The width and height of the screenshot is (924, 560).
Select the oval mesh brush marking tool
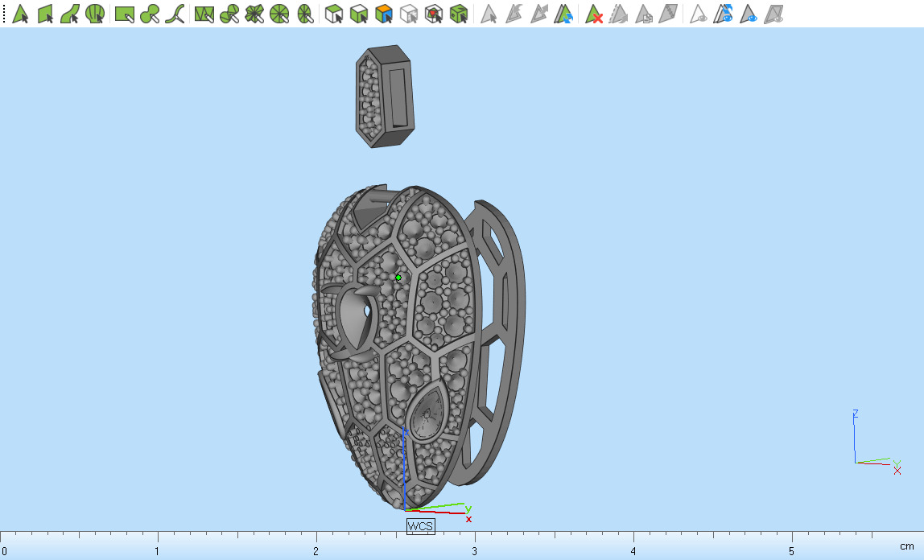click(x=304, y=13)
